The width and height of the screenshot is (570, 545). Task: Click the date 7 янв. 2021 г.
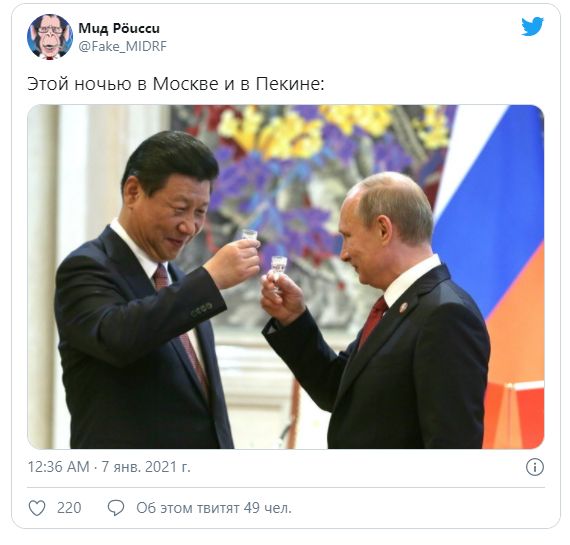(145, 467)
